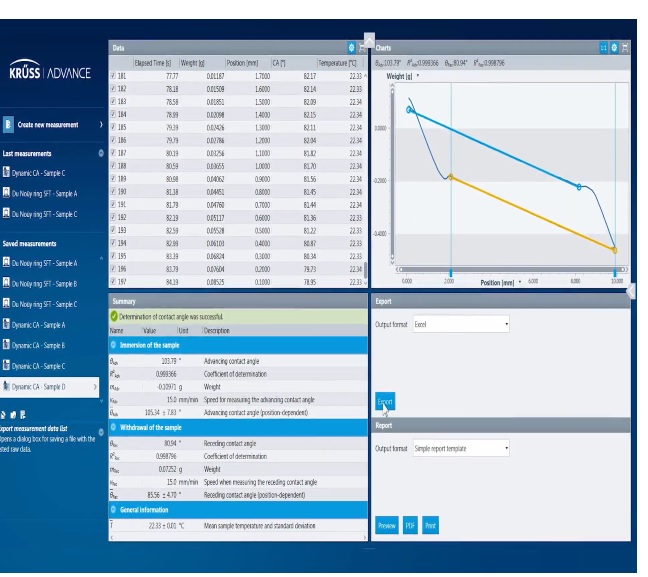The image size is (648, 577).
Task: Open Du Noüy ring SFT - Sample B
Action: click(44, 284)
